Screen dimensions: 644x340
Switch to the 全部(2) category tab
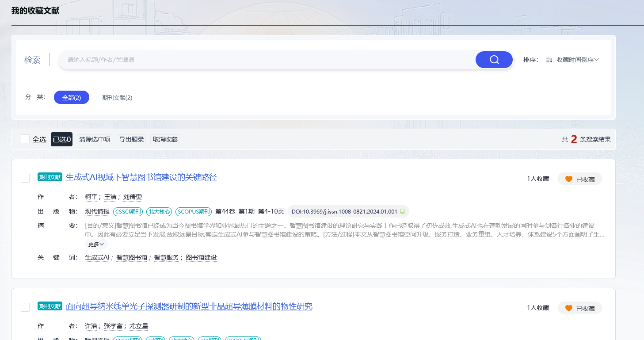(x=71, y=97)
